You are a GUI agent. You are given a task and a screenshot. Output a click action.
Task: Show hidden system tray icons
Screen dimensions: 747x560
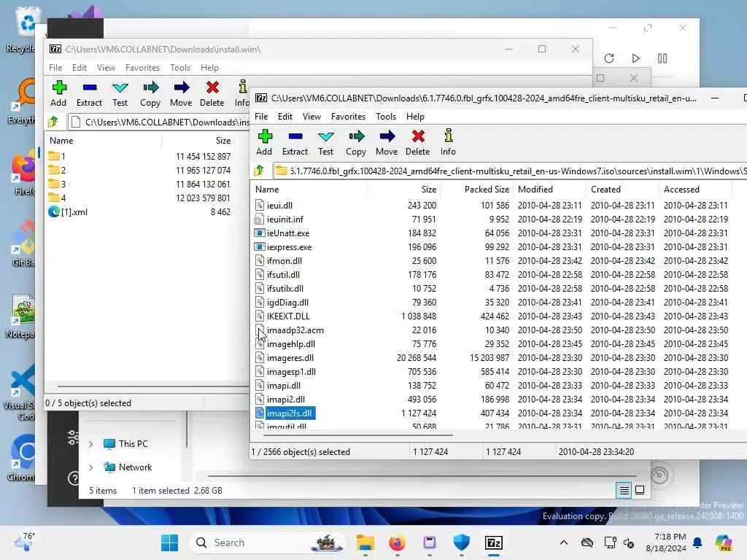(564, 542)
